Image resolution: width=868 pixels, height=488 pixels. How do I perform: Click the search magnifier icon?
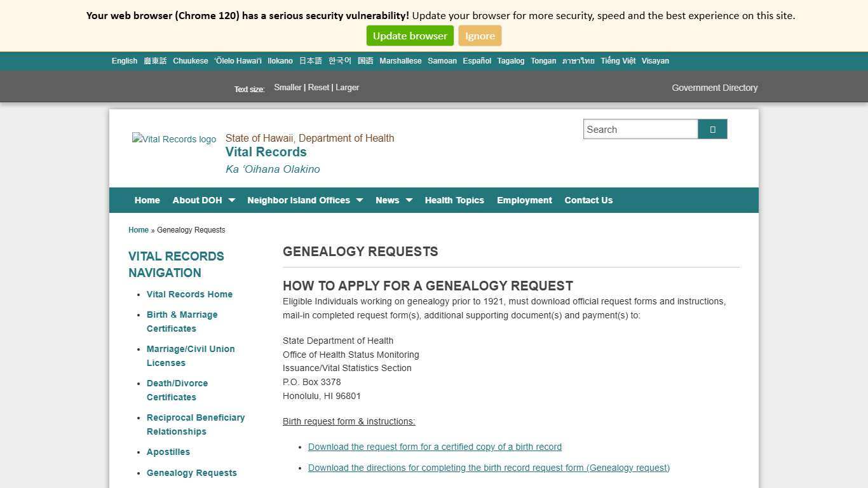point(712,129)
